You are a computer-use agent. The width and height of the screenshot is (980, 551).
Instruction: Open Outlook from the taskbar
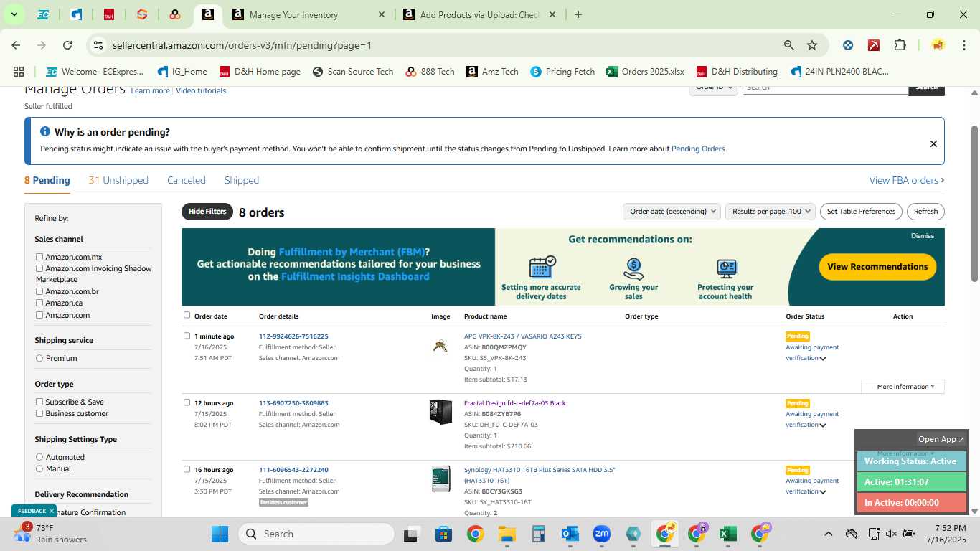(x=570, y=534)
